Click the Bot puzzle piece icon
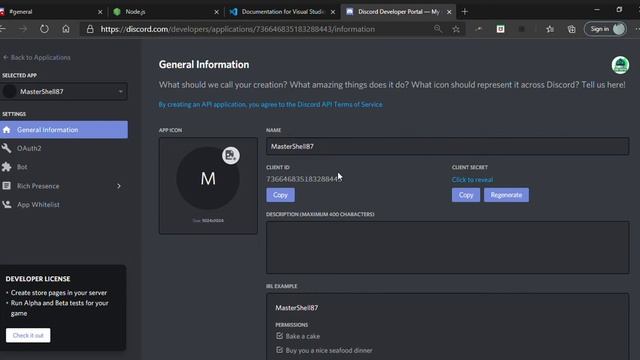This screenshot has height=360, width=640. [x=7, y=167]
